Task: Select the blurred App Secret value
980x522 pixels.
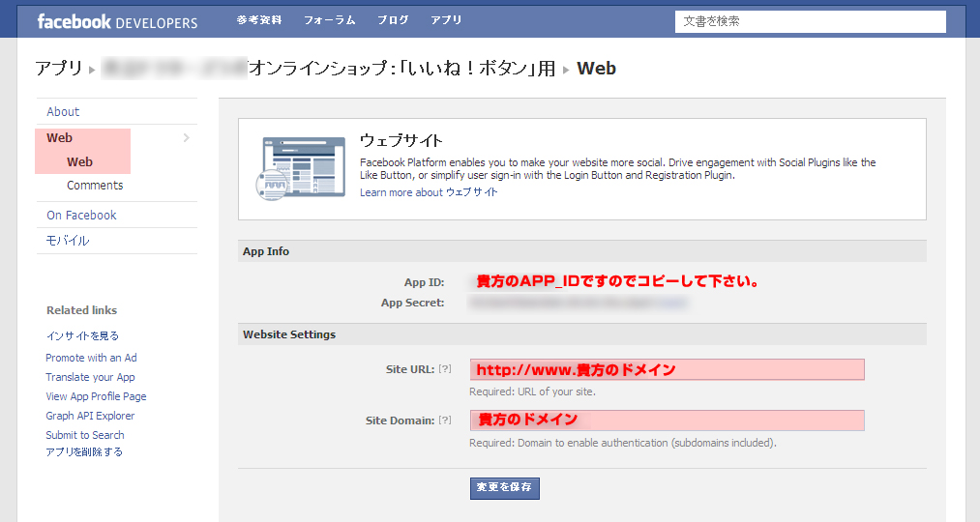Action: click(579, 303)
